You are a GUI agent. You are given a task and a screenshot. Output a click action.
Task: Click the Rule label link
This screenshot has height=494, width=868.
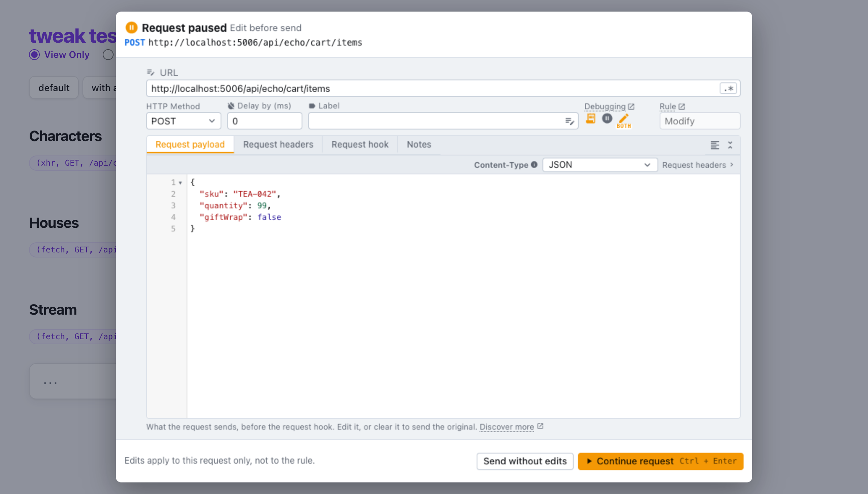(x=668, y=106)
